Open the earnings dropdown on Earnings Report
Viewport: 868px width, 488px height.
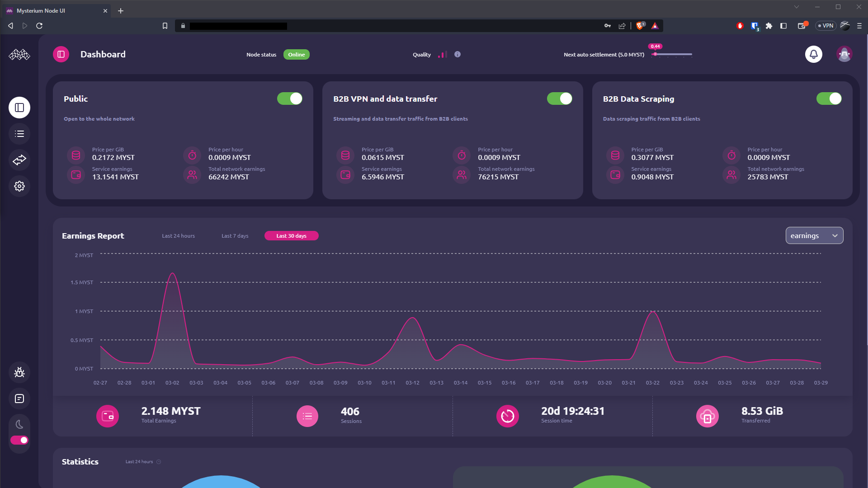(x=814, y=235)
